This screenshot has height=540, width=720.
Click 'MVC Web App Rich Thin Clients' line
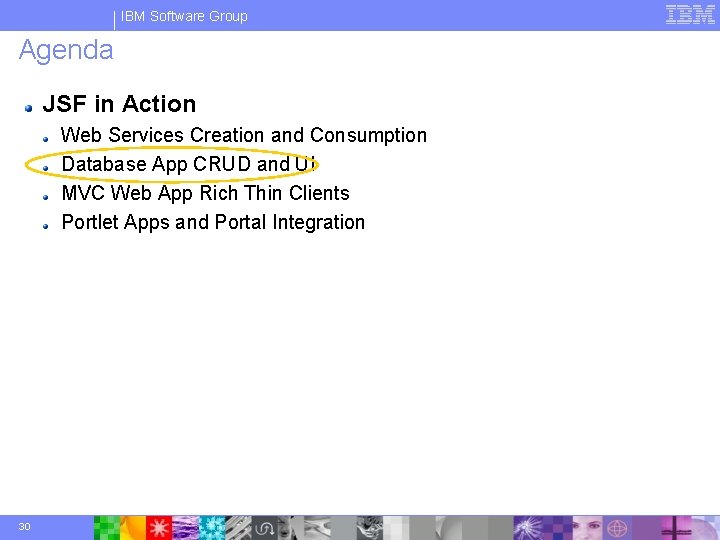coord(205,193)
